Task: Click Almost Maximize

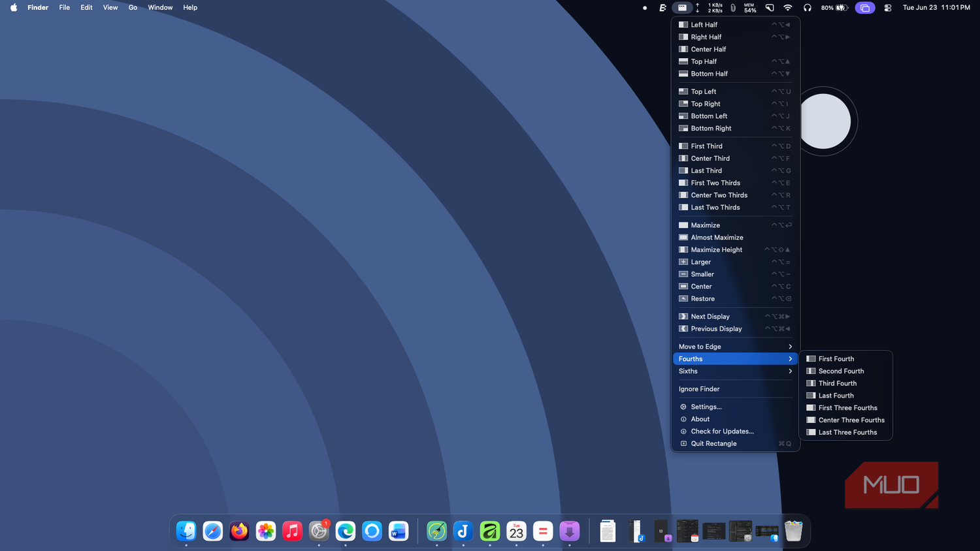Action: [x=736, y=238]
